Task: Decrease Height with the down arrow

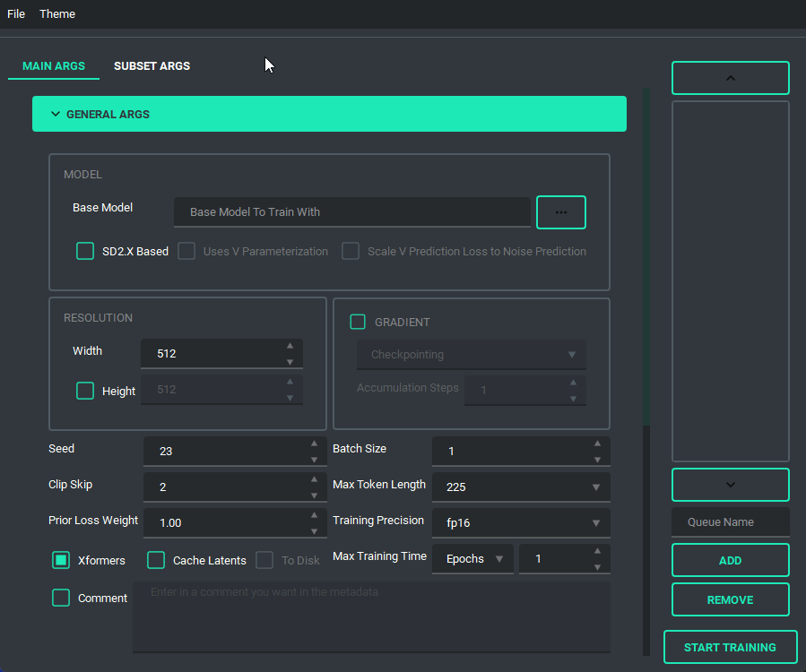Action: point(290,398)
